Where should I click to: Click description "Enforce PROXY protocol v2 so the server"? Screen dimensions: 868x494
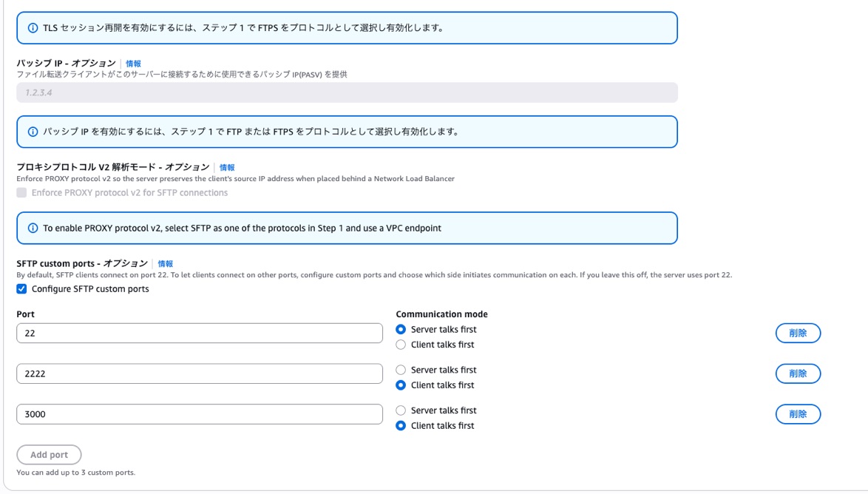(x=236, y=178)
